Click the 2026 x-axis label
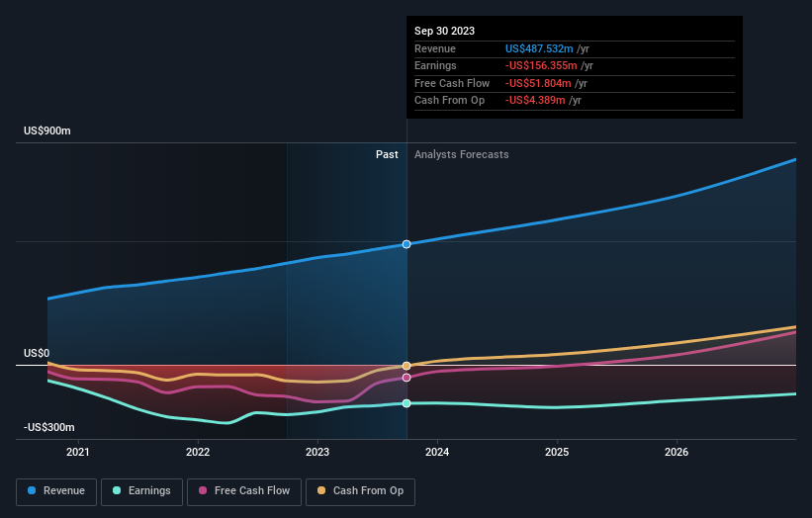 (677, 452)
